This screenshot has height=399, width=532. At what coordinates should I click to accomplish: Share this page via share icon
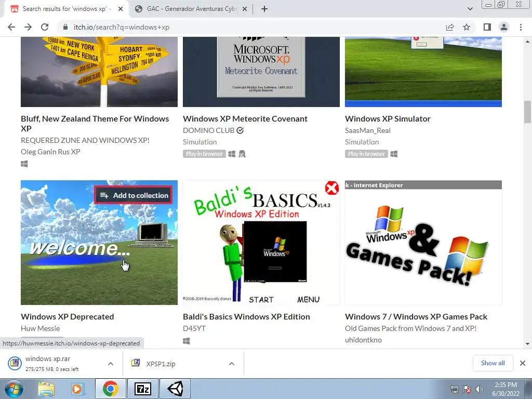450,27
